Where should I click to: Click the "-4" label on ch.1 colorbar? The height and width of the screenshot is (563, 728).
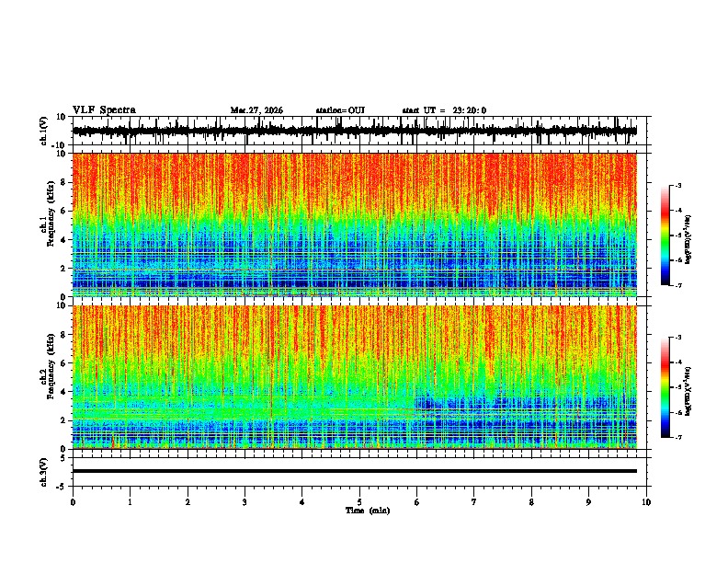click(x=678, y=211)
